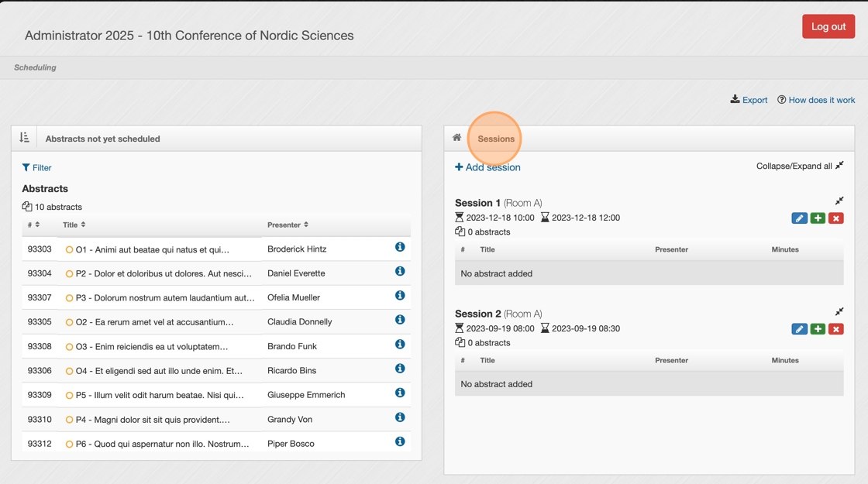Click the Log out button
This screenshot has width=868, height=484.
828,26
